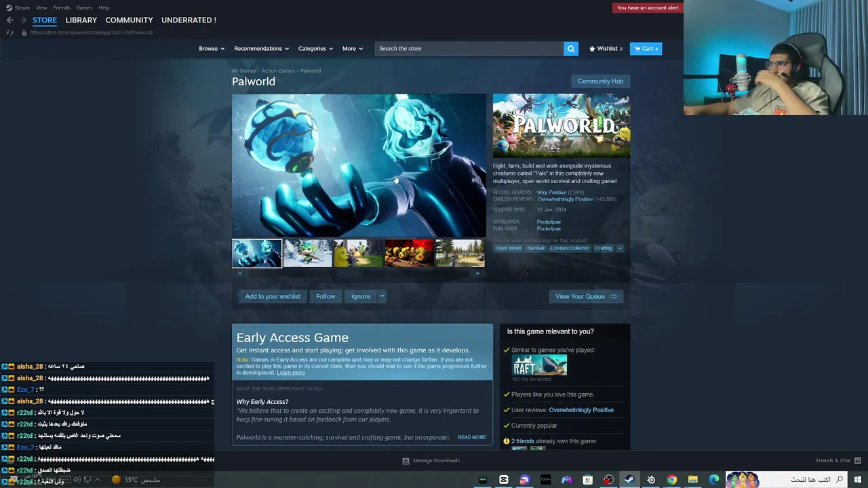The image size is (868, 488).
Task: Click the Steam taskbar icon
Action: [630, 480]
